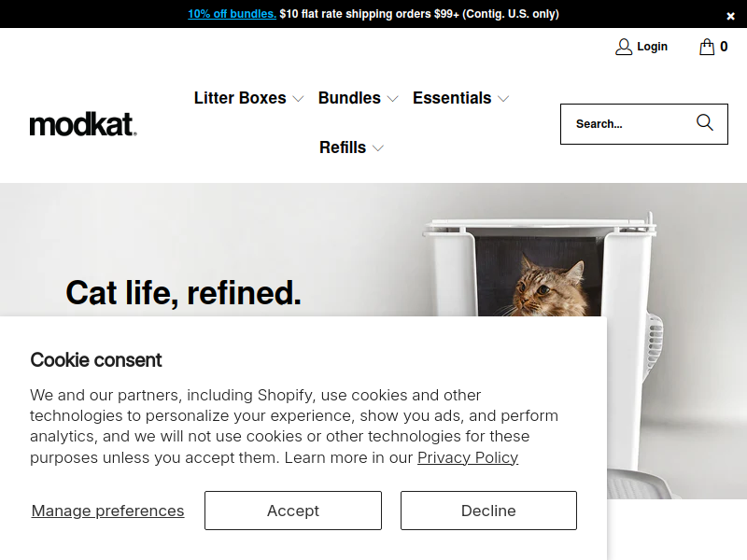Viewport: 747px width, 560px height.
Task: Select the Essentials menu item
Action: coord(452,98)
